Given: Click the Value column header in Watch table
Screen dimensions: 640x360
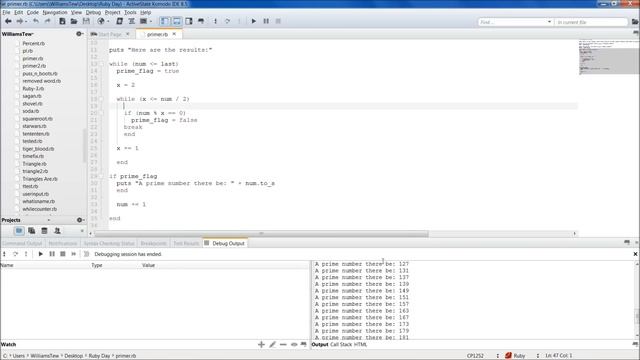Looking at the screenshot, I should pyautogui.click(x=149, y=265).
